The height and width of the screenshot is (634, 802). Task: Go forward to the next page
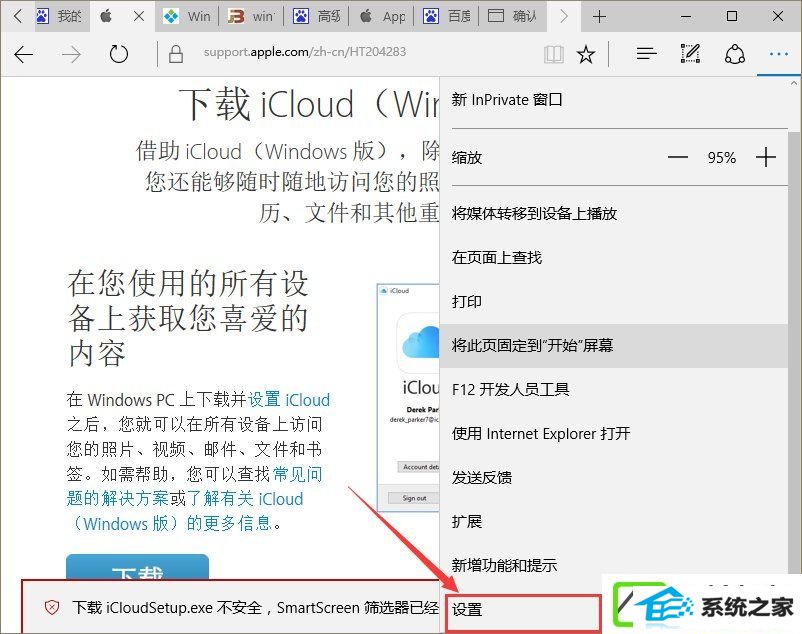[71, 54]
